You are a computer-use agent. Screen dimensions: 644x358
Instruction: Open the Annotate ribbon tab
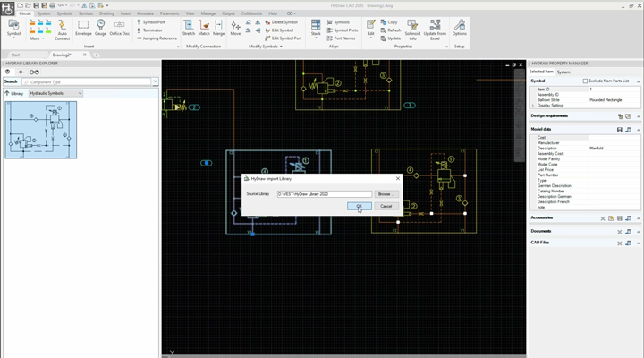(x=145, y=13)
